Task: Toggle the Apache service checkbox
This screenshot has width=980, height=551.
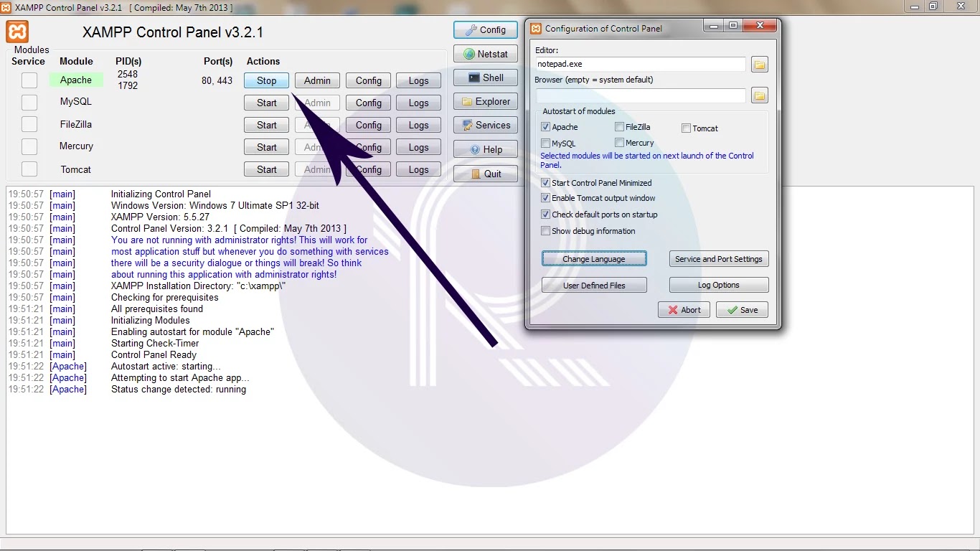Action: coord(29,80)
